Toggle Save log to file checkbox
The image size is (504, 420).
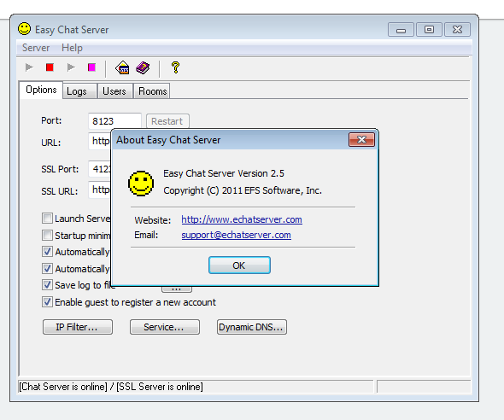47,285
